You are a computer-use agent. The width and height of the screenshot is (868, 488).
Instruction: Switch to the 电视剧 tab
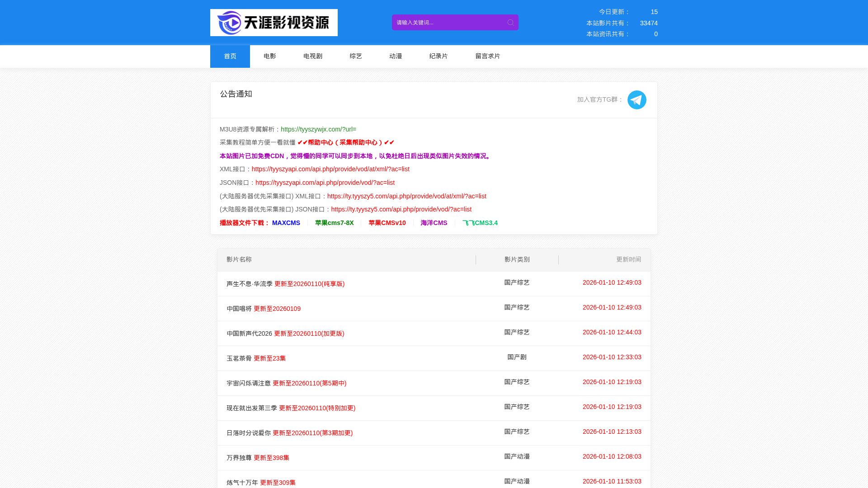(312, 56)
